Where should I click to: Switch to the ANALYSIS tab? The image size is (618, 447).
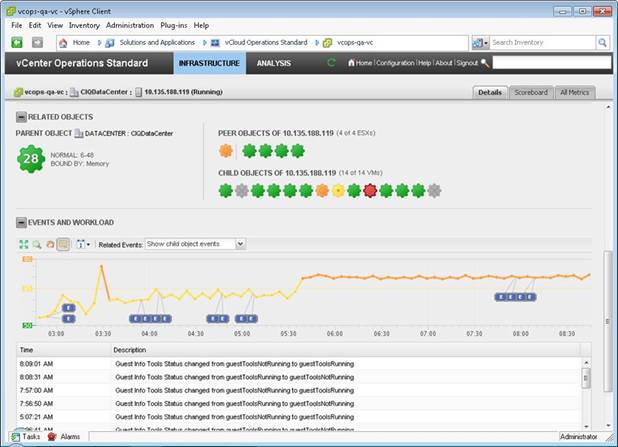274,63
